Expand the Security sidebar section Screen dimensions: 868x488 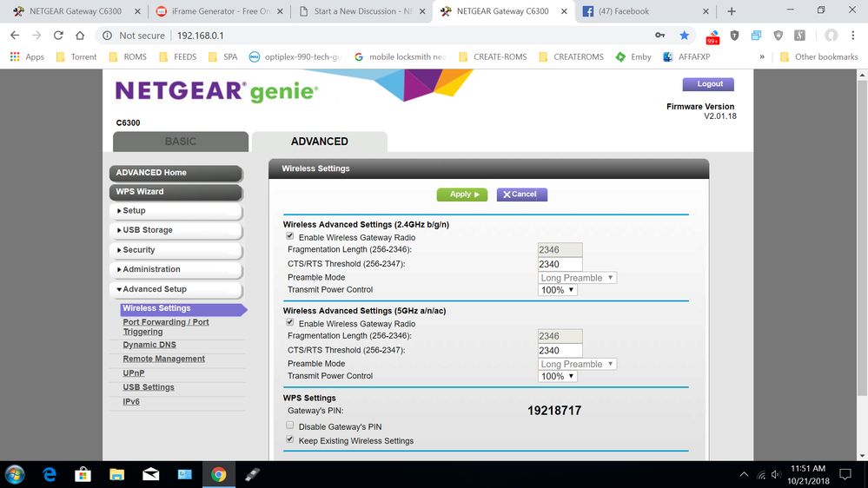(176, 250)
